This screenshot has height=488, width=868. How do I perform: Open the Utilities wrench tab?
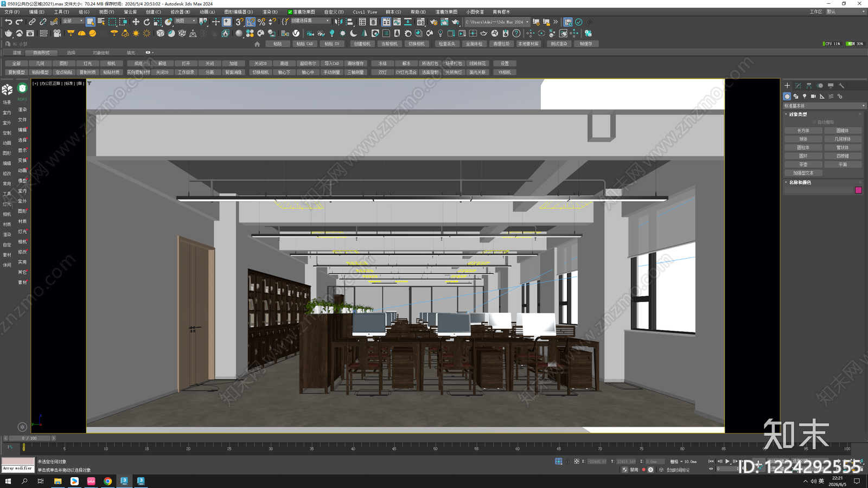[841, 86]
